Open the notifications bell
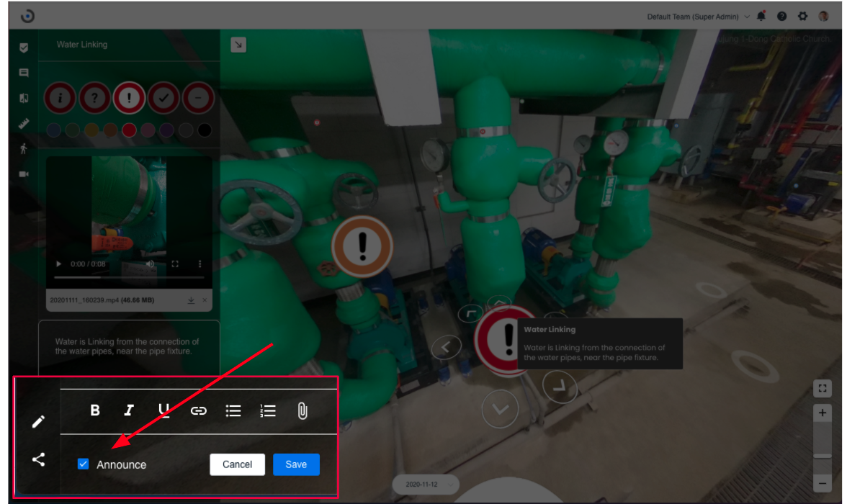 761,17
